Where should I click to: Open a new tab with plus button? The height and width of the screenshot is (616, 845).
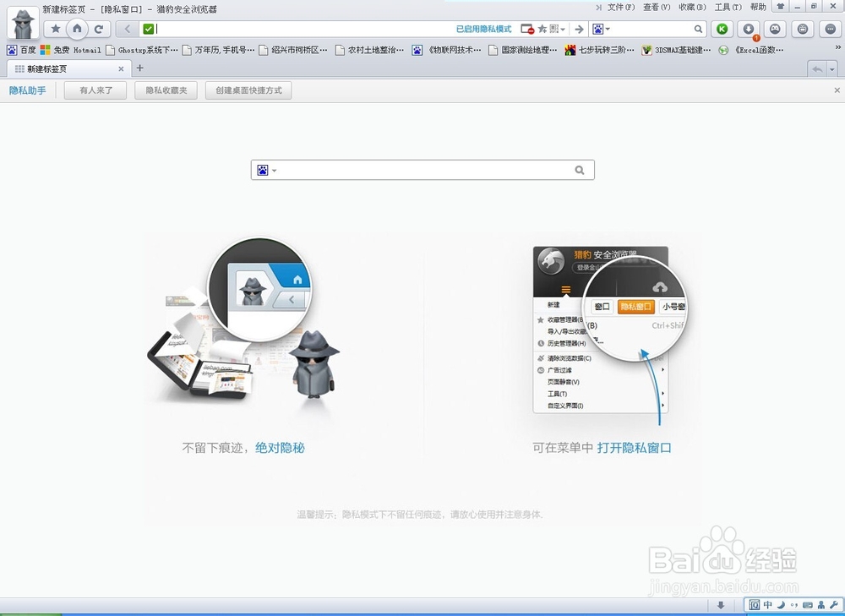139,68
